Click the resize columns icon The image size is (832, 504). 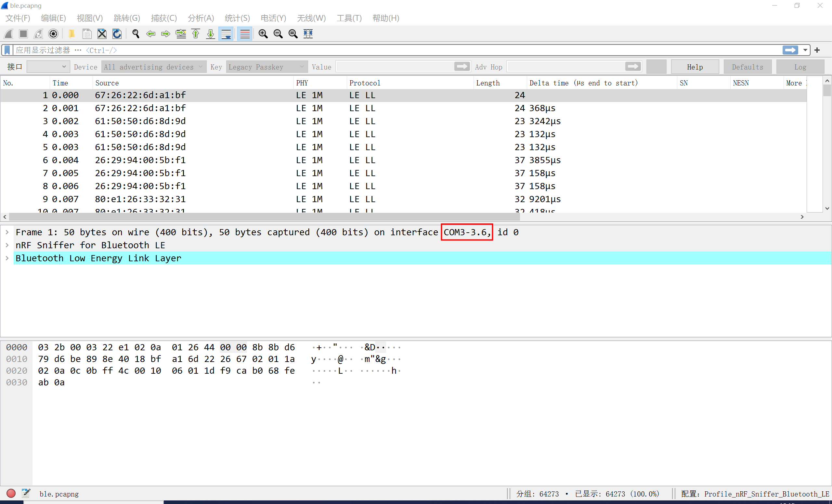click(x=308, y=34)
